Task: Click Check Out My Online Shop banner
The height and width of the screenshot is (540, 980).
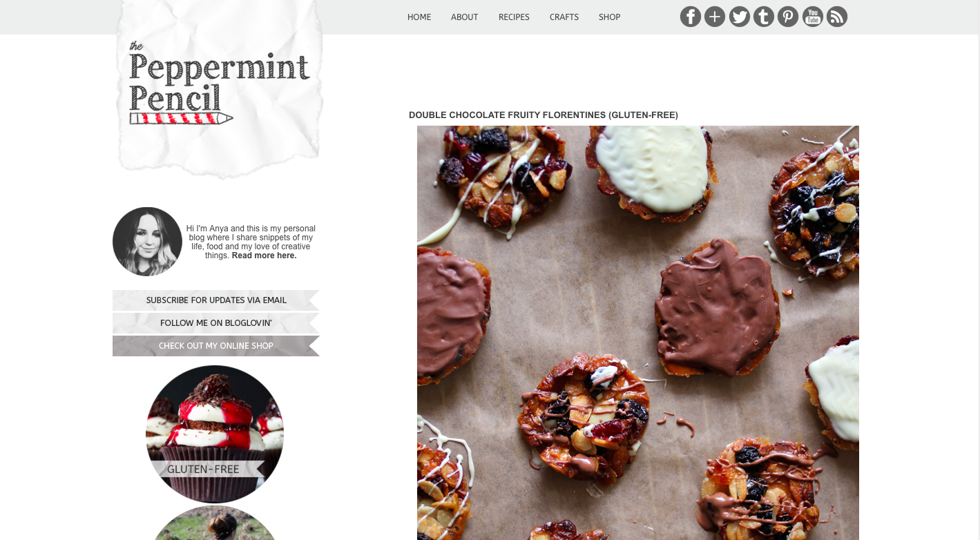Action: coord(216,346)
